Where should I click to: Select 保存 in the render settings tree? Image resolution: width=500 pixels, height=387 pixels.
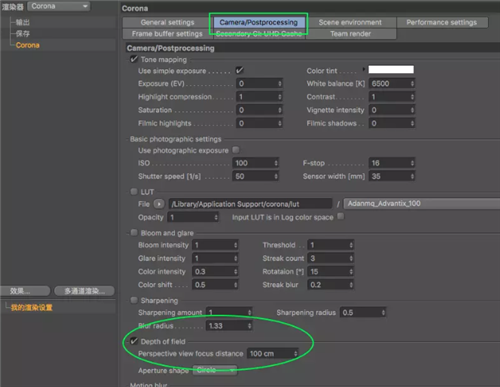point(23,34)
